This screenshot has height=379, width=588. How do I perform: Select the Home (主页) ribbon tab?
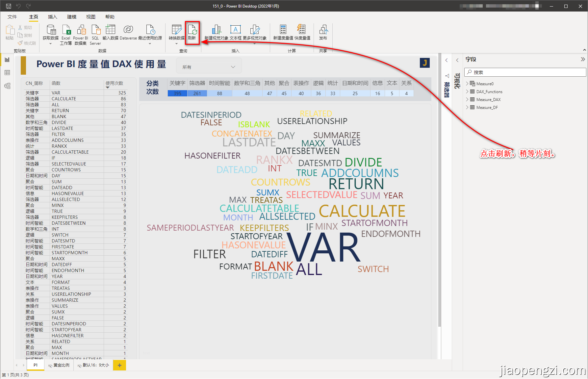point(34,17)
